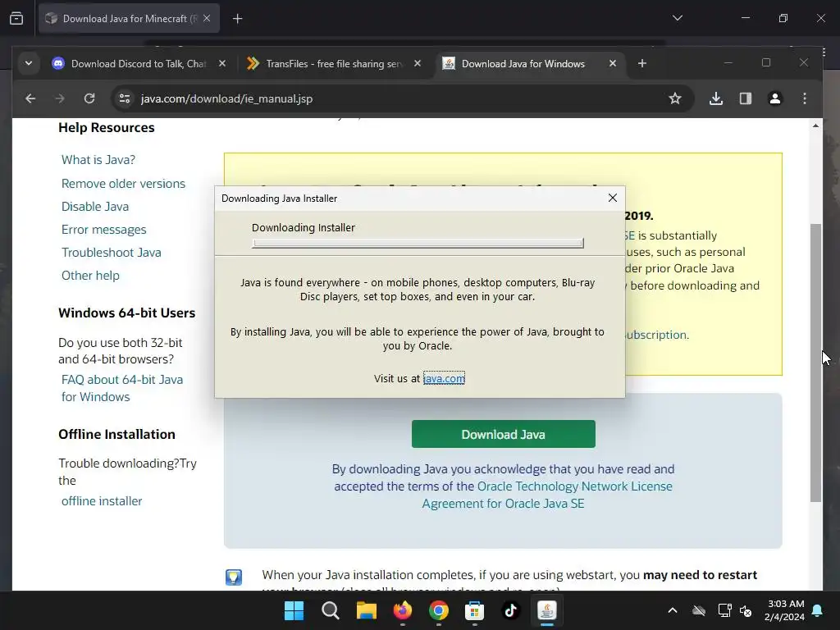Switch to Download Discord tab

[x=139, y=64]
